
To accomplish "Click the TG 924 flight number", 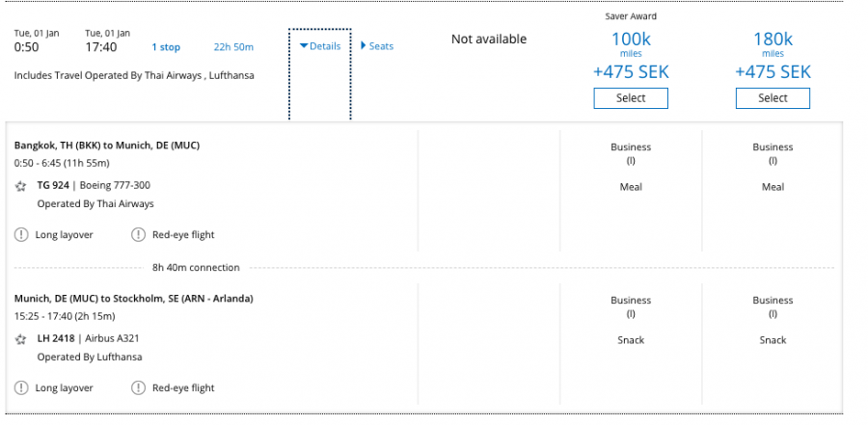I will tap(52, 185).
